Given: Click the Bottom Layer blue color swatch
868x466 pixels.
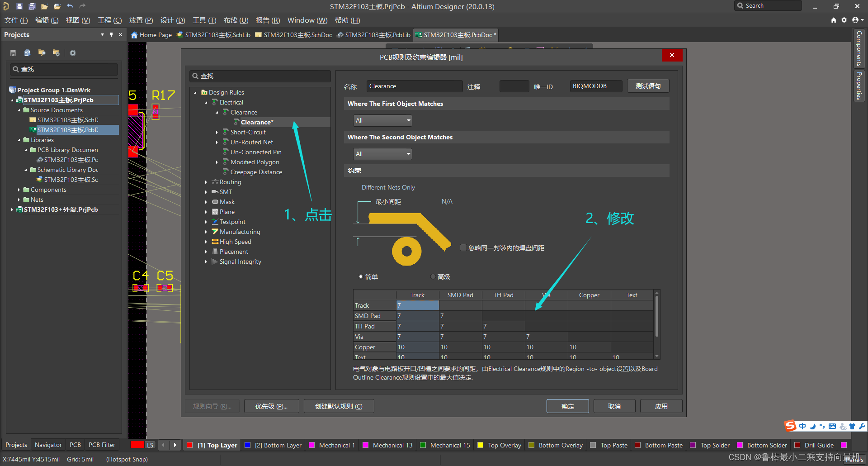Looking at the screenshot, I should (x=247, y=445).
